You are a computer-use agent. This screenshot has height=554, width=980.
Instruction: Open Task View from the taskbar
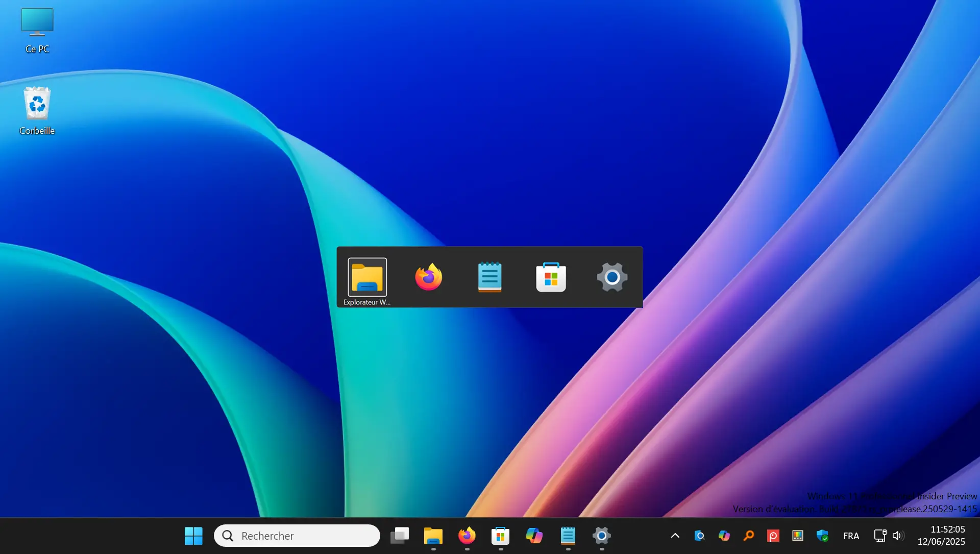coord(400,536)
